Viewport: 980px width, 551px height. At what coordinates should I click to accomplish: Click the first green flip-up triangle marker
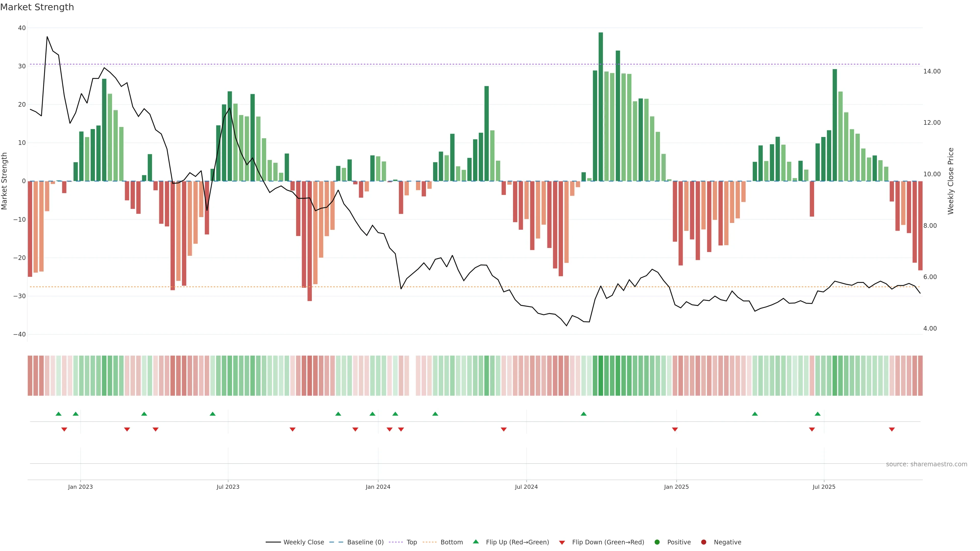[58, 414]
